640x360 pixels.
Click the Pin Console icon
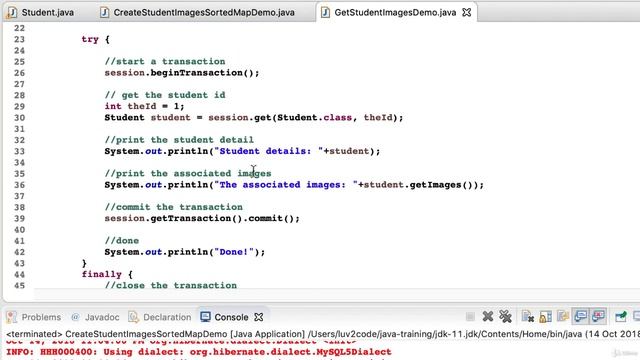point(620,316)
